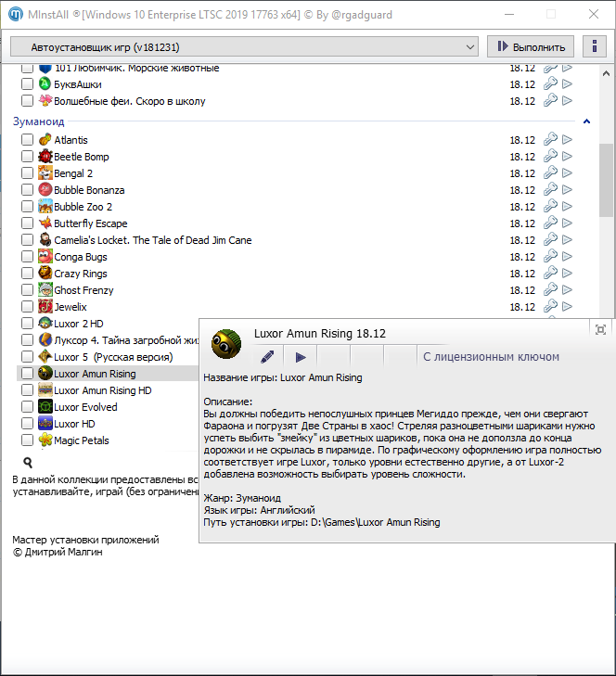
Task: Expand the popup with the fullscreen icon
Action: [x=600, y=330]
